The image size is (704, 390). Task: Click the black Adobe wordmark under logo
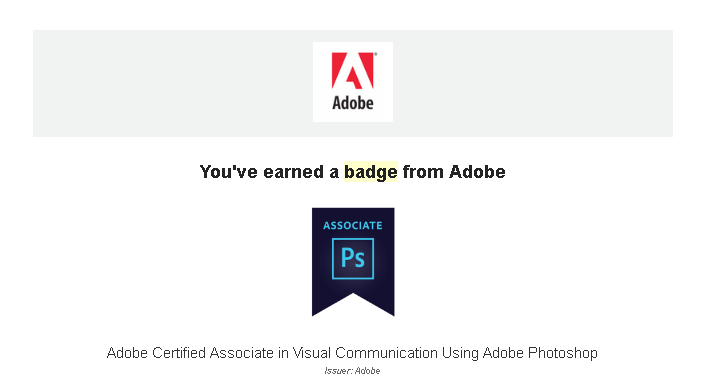[353, 103]
